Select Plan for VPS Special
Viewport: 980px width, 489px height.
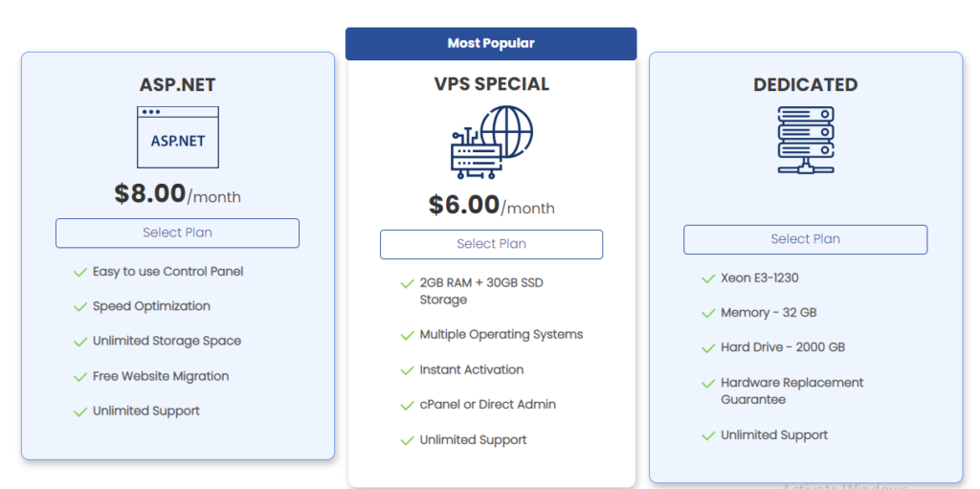[x=491, y=244]
